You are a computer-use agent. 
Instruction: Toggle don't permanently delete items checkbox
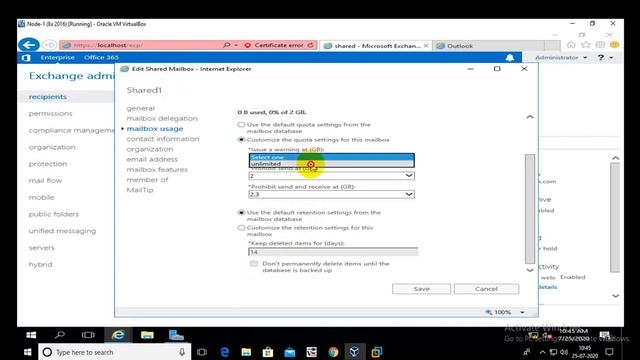point(254,264)
